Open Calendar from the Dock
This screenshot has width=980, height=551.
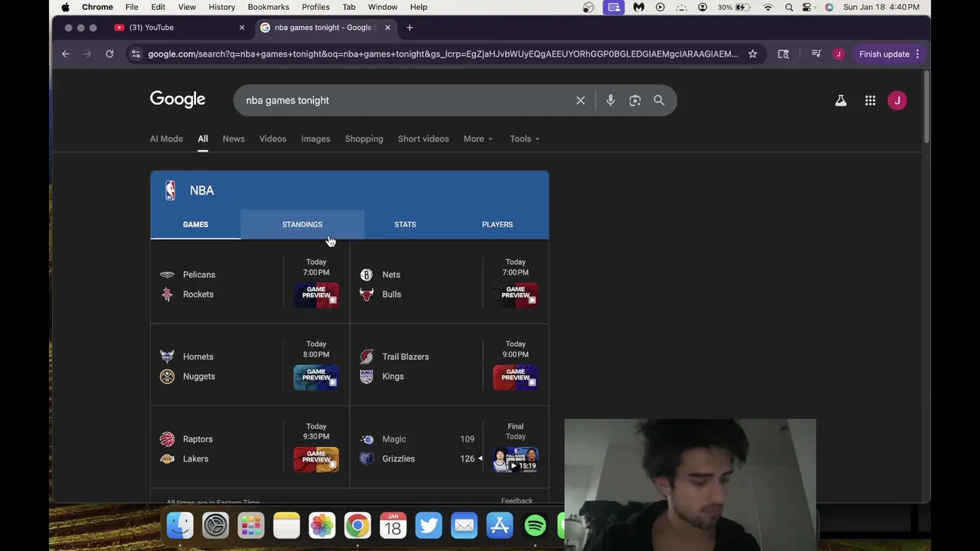pos(393,526)
